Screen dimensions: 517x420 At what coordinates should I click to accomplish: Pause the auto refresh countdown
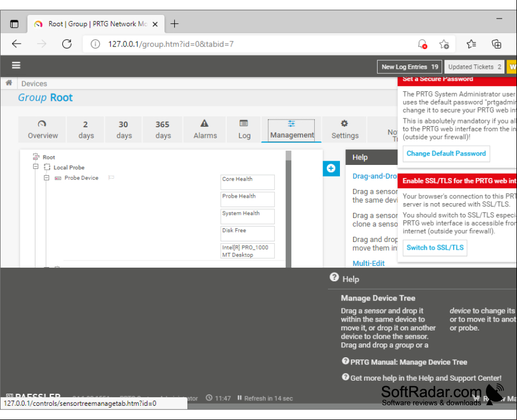240,398
